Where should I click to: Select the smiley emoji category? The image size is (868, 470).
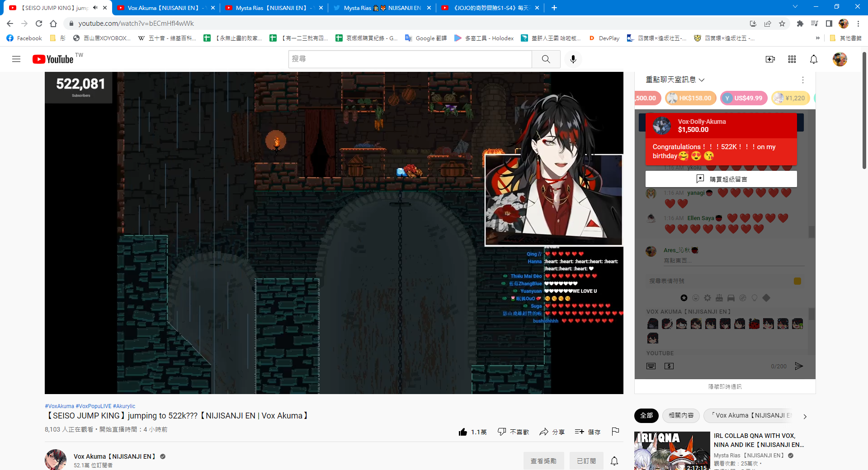(696, 298)
